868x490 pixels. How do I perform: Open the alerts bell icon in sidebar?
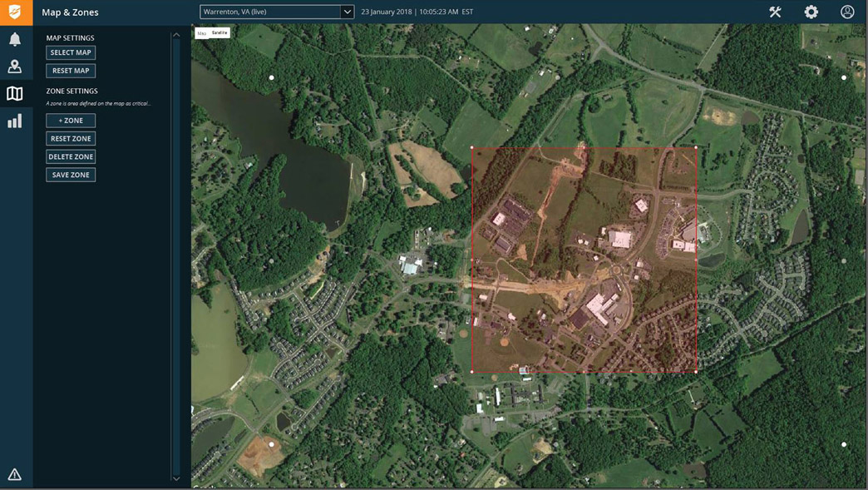15,40
